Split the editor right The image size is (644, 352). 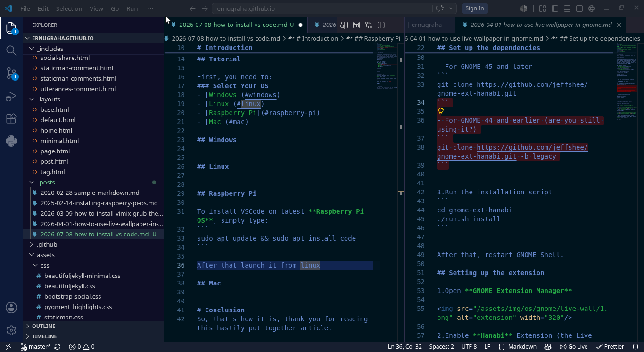[381, 25]
